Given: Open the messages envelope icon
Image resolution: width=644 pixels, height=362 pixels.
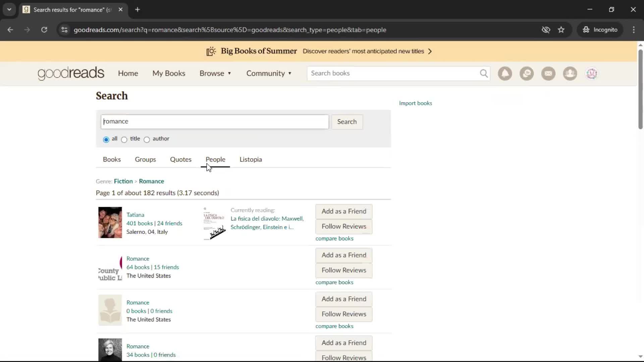Looking at the screenshot, I should pyautogui.click(x=548, y=73).
